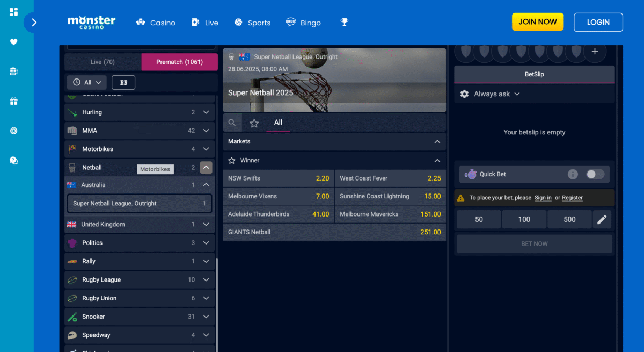Open the favorites heart icon in the sidebar
This screenshot has width=644, height=352.
(x=14, y=42)
